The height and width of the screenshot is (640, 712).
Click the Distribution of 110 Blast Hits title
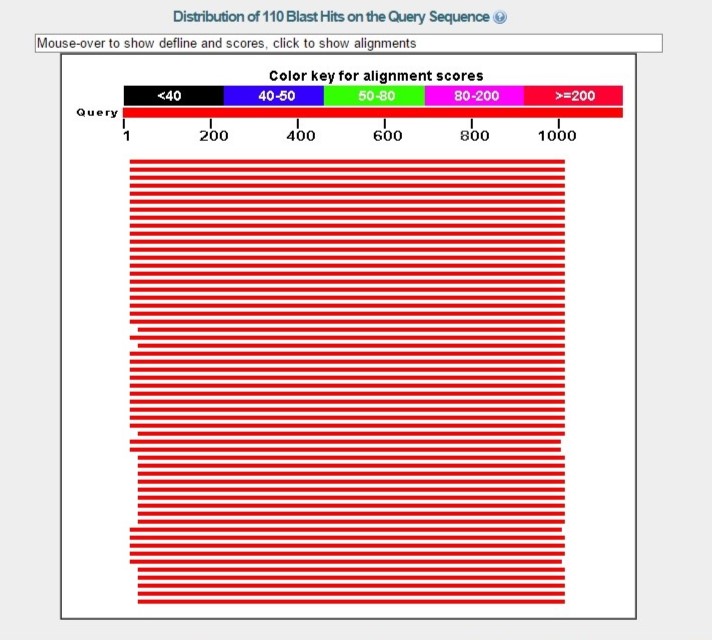pos(331,18)
